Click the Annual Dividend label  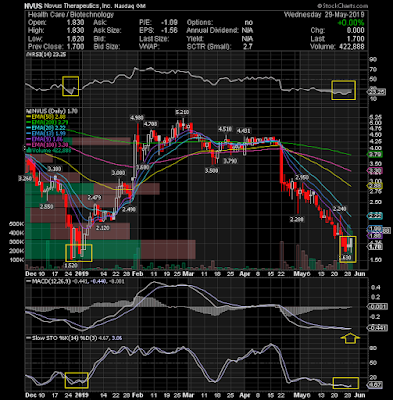point(213,31)
